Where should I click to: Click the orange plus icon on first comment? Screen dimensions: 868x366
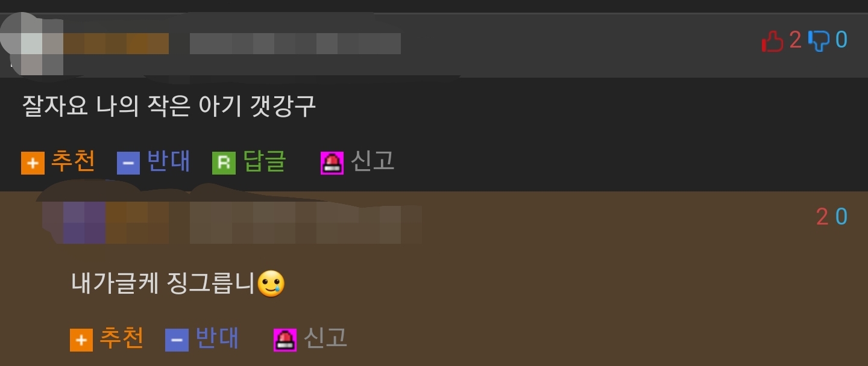click(33, 163)
